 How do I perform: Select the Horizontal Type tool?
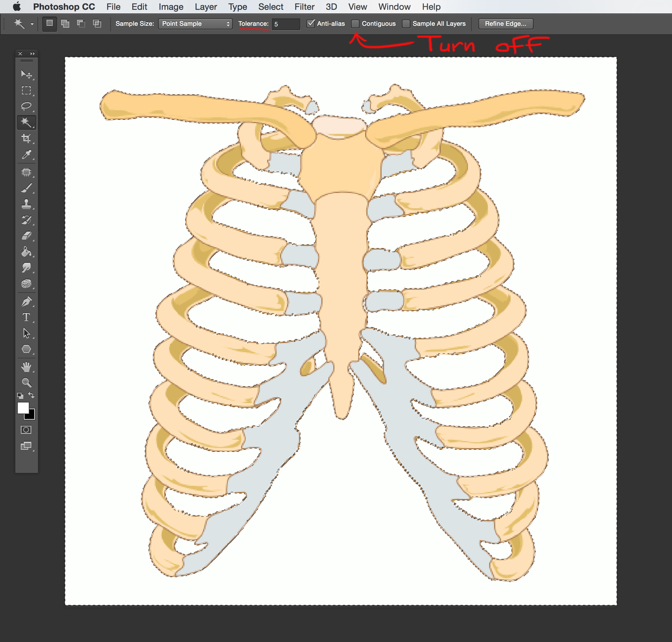pos(26,317)
